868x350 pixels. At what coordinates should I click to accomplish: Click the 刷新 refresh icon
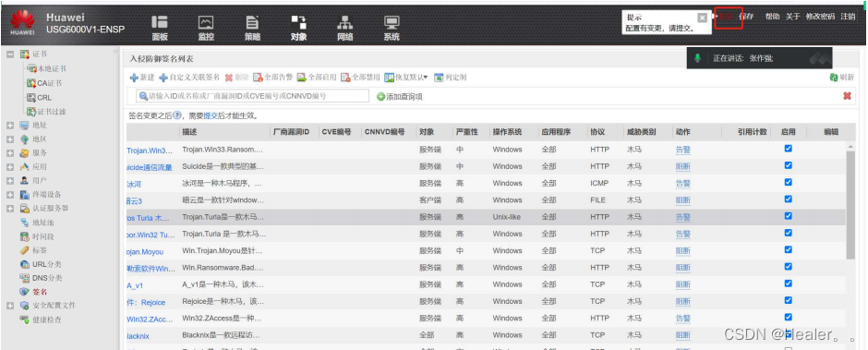point(834,78)
